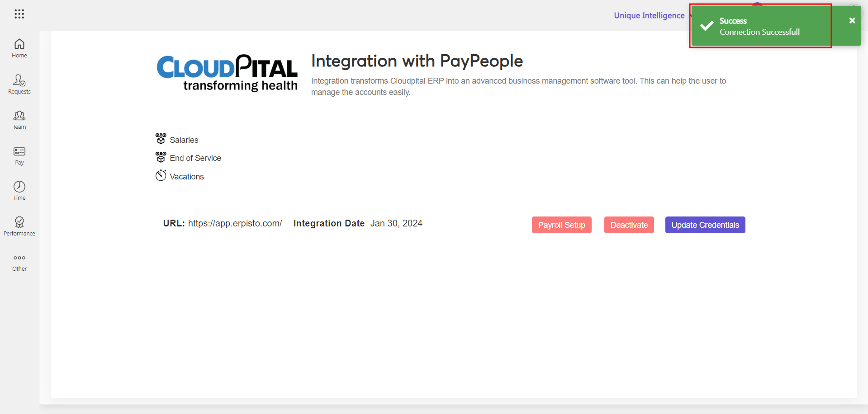This screenshot has width=868, height=414.
Task: Click the https://app.erpisto.com/ URL text
Action: [x=235, y=223]
